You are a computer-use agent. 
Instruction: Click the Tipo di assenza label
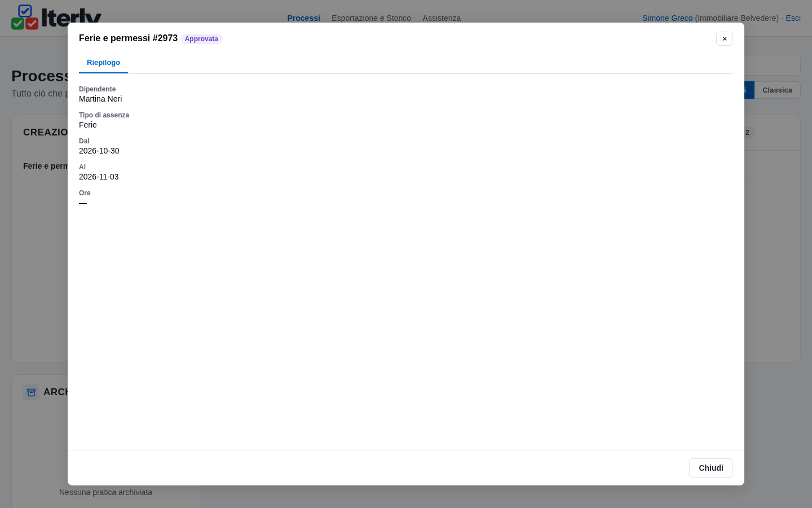point(104,115)
